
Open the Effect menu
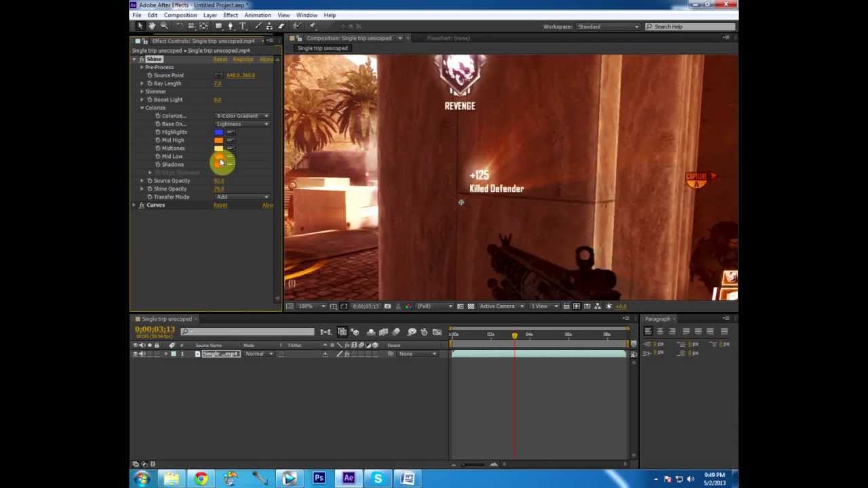(231, 15)
